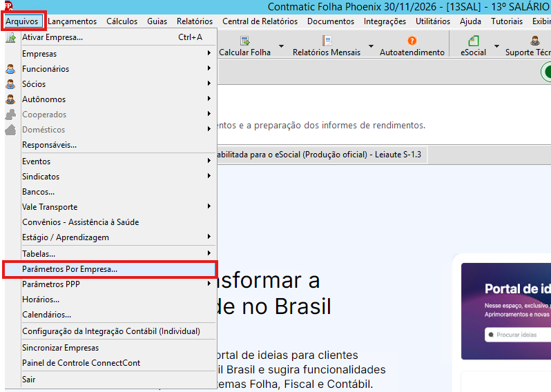Click the Calcular Folha toolbar icon

[x=244, y=41]
